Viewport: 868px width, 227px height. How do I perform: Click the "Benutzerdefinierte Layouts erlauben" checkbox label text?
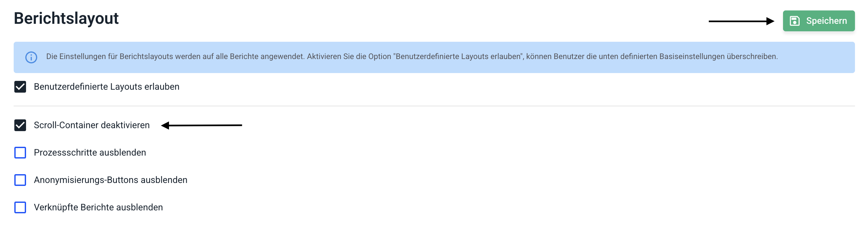(x=106, y=87)
